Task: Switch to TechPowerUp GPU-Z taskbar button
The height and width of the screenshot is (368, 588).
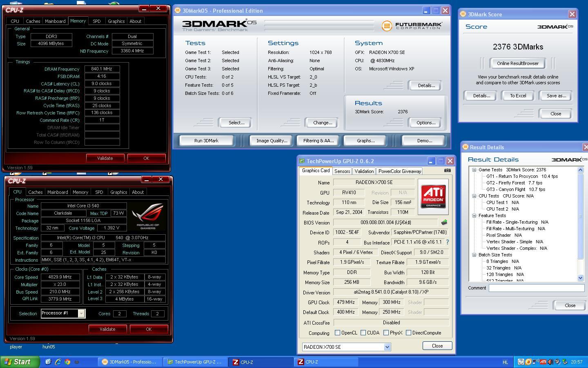Action: [195, 362]
